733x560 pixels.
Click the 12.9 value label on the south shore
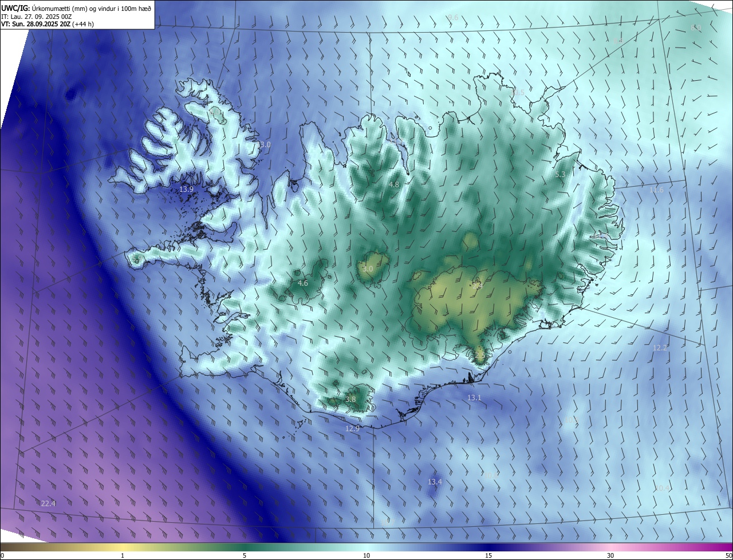pos(353,429)
